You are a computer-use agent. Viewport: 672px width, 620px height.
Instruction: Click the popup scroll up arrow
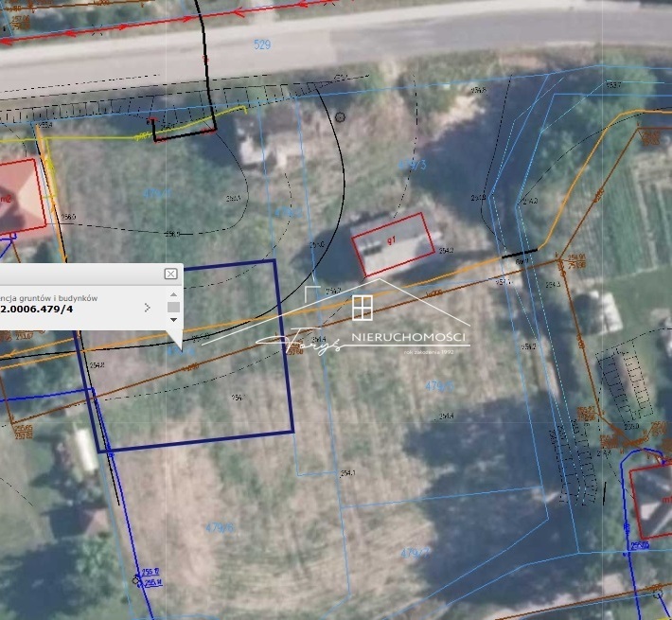pos(173,295)
